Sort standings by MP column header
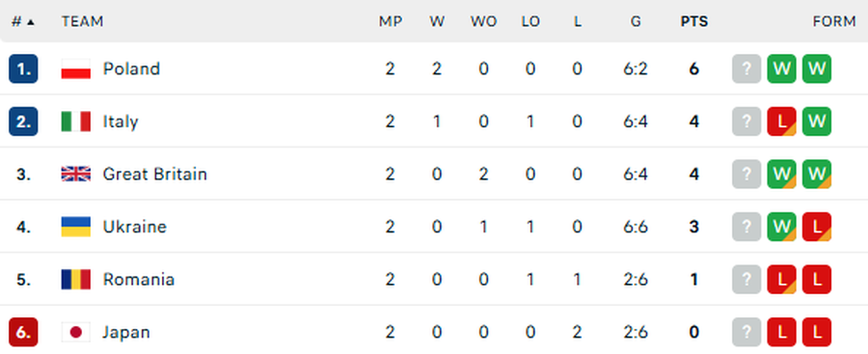The height and width of the screenshot is (354, 868). point(391,21)
